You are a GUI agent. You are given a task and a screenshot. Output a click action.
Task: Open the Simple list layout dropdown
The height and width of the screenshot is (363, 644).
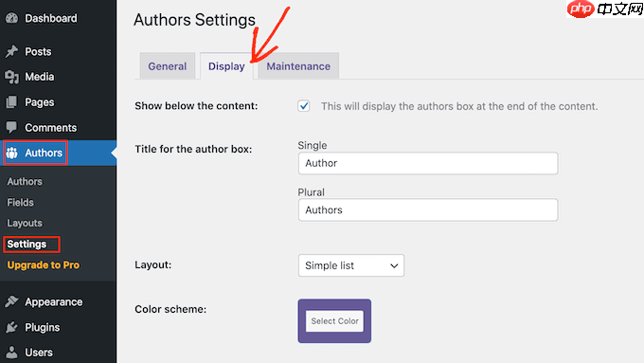point(351,265)
